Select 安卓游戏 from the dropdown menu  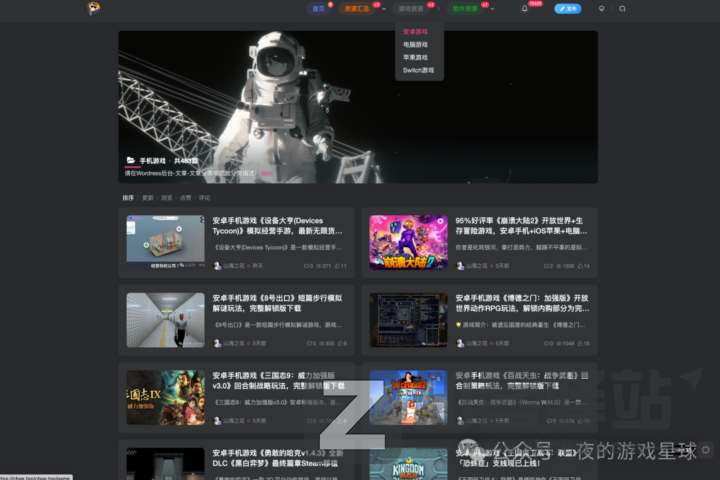pyautogui.click(x=415, y=32)
